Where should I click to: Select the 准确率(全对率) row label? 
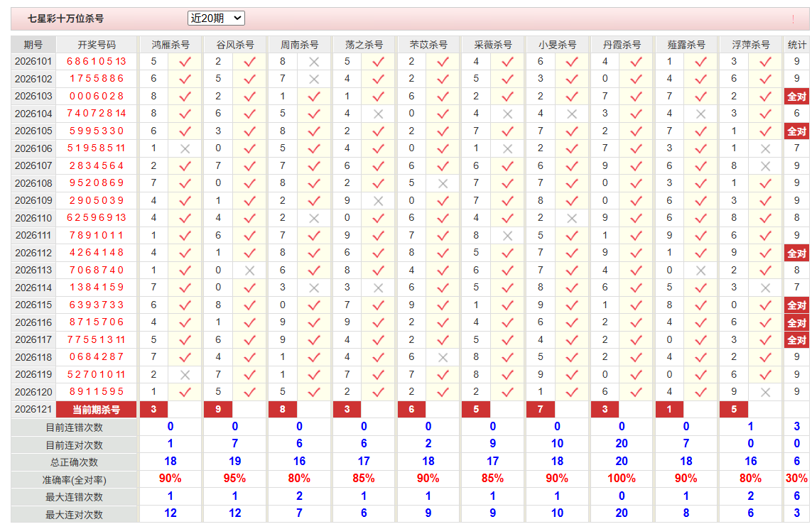74,480
